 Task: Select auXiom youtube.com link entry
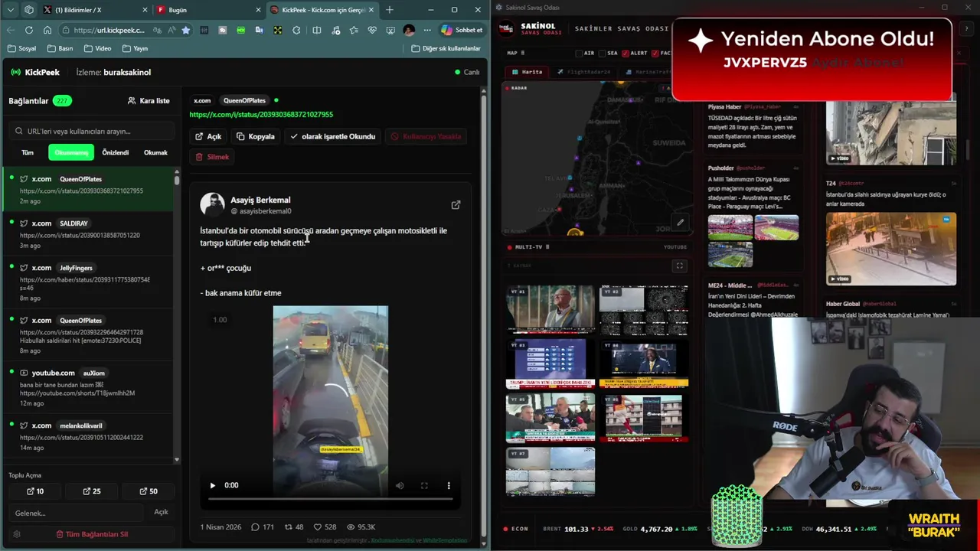[88, 387]
